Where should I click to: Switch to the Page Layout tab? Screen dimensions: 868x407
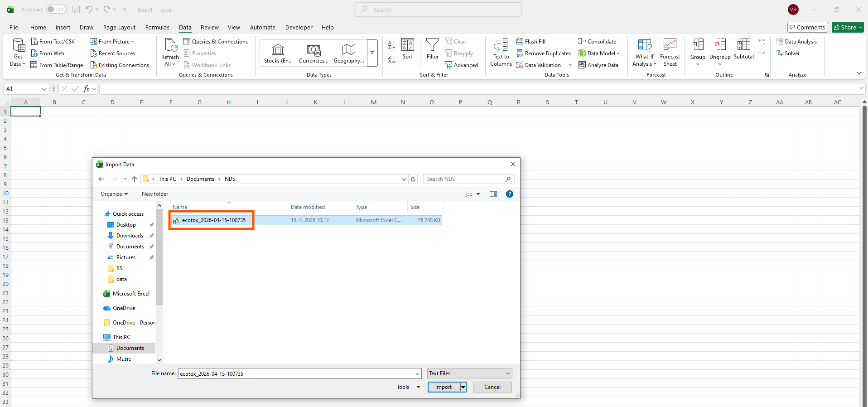coord(119,28)
